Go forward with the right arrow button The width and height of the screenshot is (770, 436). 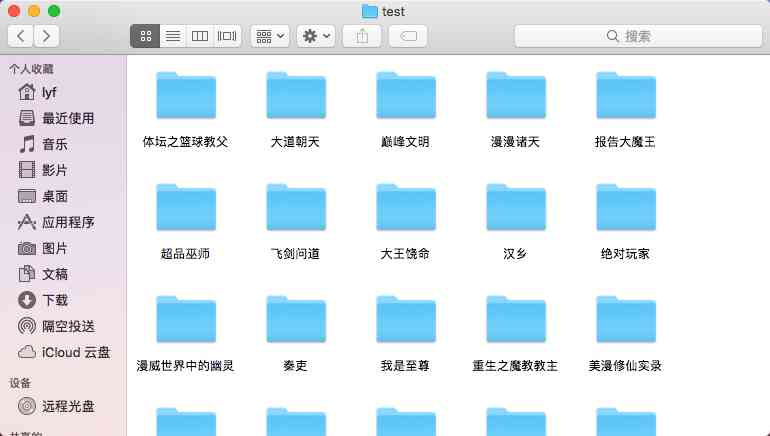47,36
